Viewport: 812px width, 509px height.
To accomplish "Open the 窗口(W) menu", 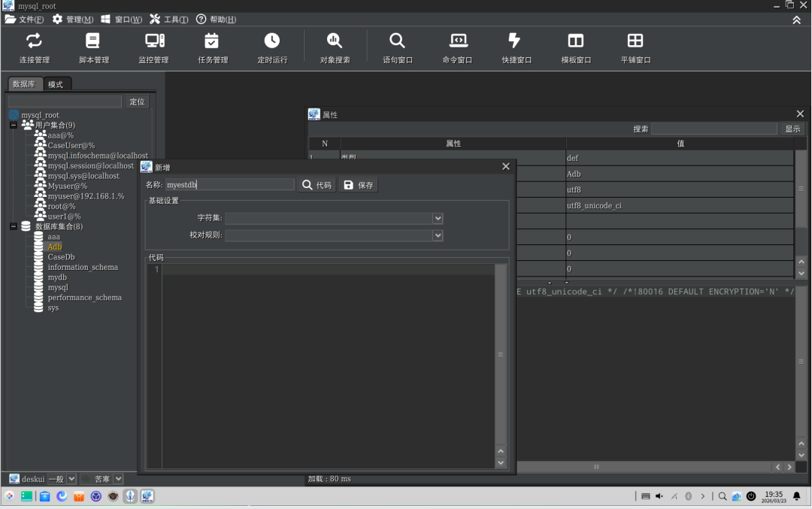I will tap(121, 19).
